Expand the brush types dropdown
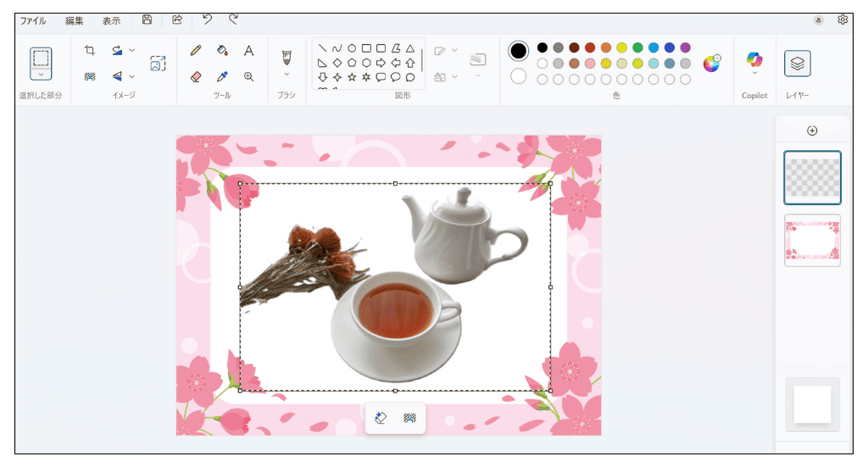Screen dimensions: 868x473 tap(287, 75)
